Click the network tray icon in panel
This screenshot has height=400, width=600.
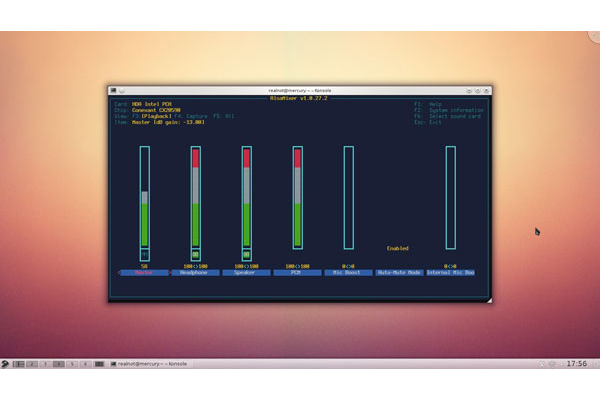pyautogui.click(x=552, y=364)
